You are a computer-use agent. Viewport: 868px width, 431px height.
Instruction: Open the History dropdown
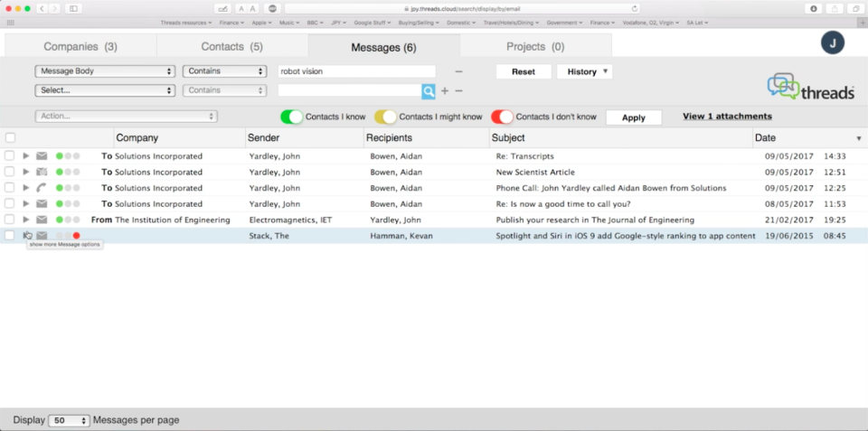[585, 71]
